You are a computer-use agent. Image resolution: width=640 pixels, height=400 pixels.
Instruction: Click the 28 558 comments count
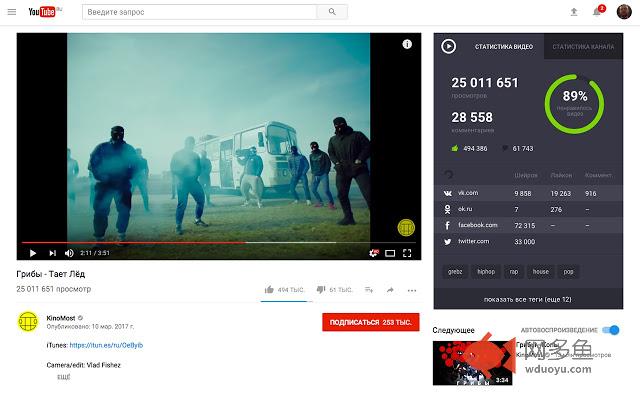[472, 118]
